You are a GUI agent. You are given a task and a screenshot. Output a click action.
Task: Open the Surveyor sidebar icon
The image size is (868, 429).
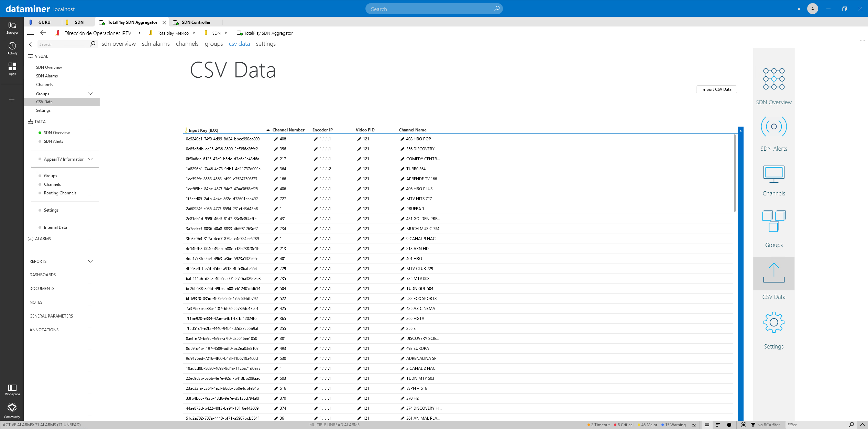point(12,28)
